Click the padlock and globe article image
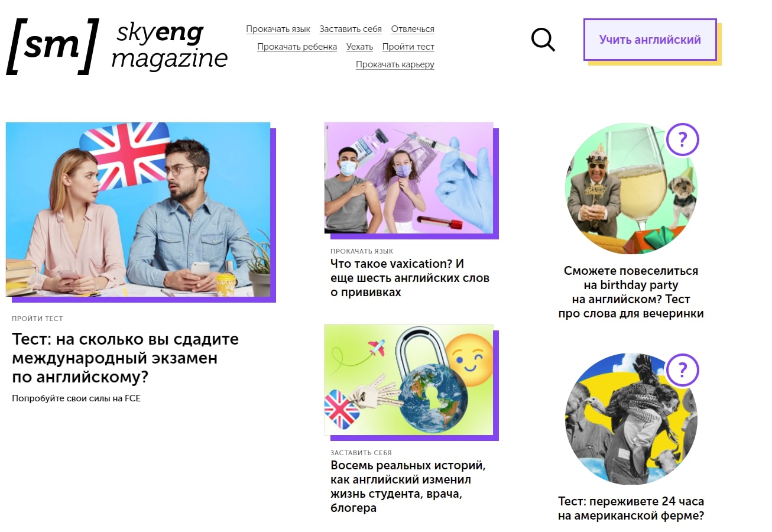Image resolution: width=772 pixels, height=532 pixels. click(408, 379)
